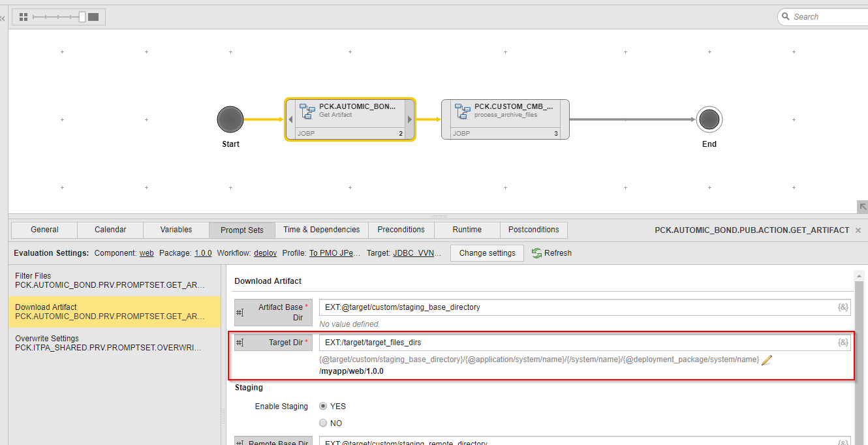
Task: Switch to the Variables tab
Action: (176, 230)
